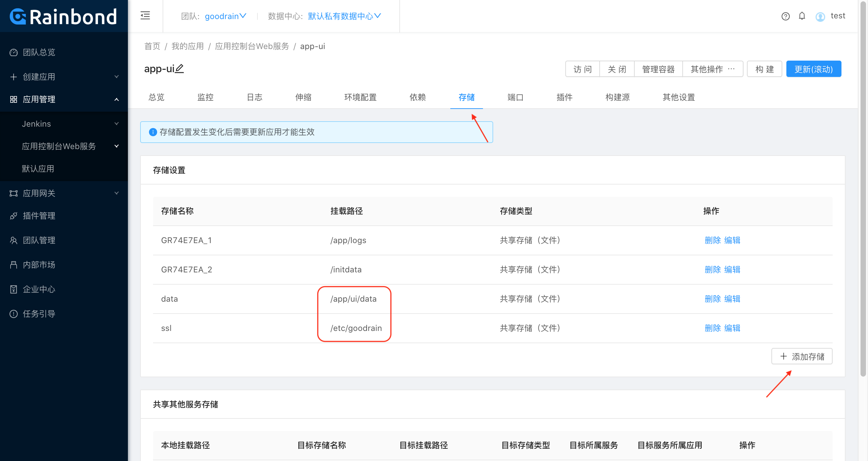Open notifications bell icon
This screenshot has width=868, height=461.
pos(802,16)
